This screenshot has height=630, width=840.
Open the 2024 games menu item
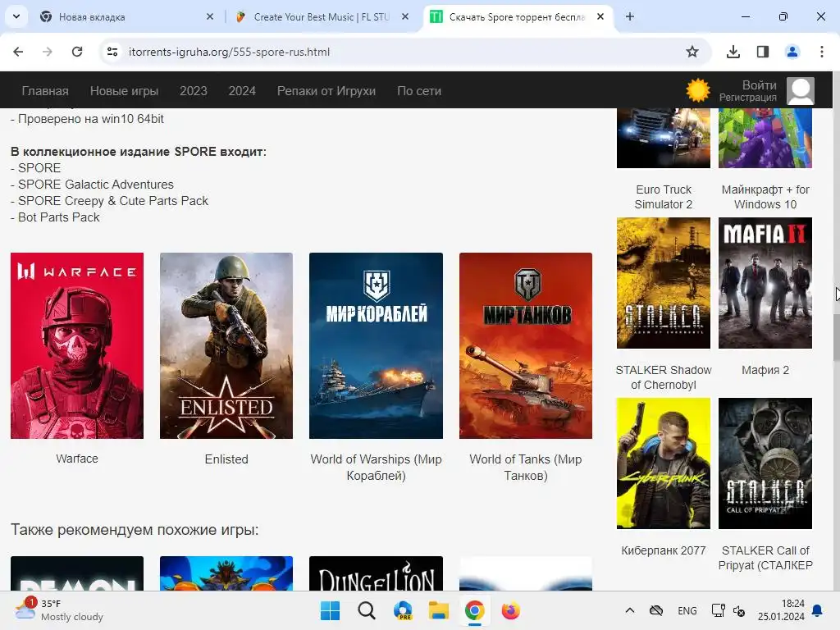(242, 91)
